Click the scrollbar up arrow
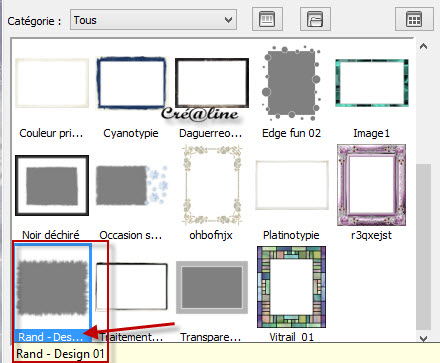This screenshot has height=363, width=440. [423, 46]
